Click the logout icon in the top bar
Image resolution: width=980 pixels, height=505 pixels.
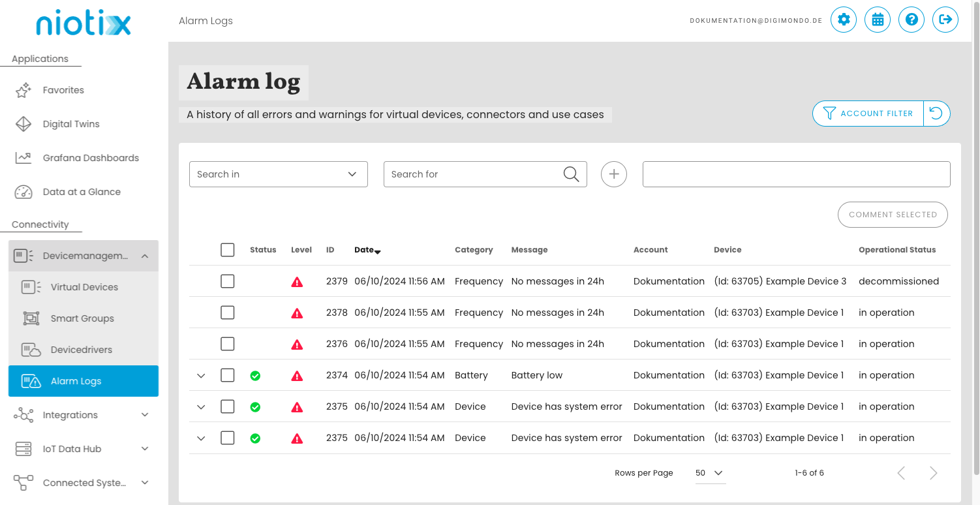[x=945, y=20]
